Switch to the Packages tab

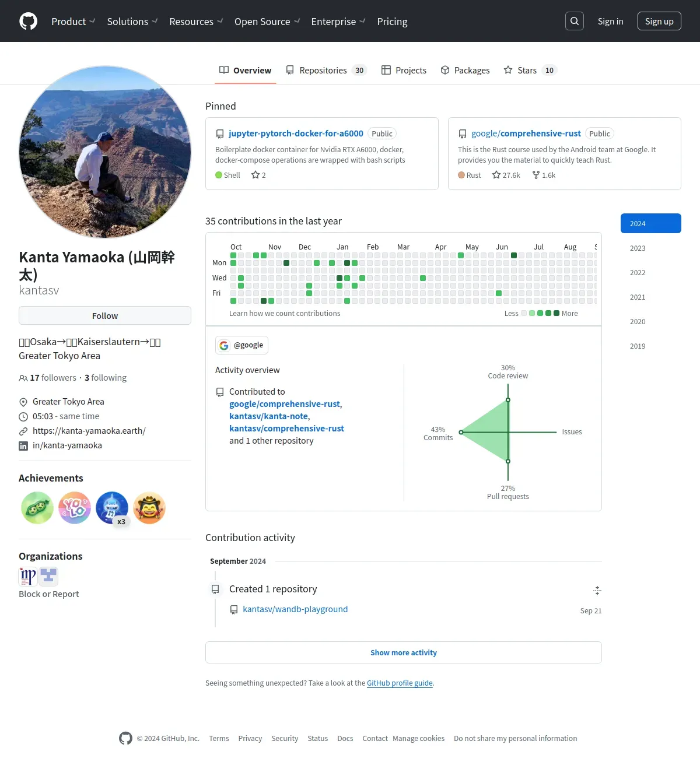[x=465, y=70]
